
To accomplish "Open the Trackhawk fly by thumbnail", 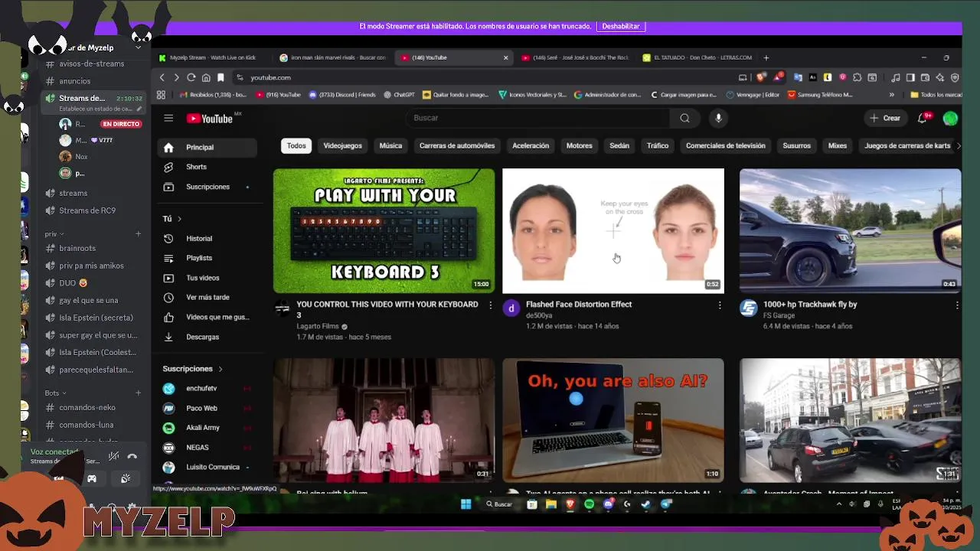I will click(x=850, y=230).
